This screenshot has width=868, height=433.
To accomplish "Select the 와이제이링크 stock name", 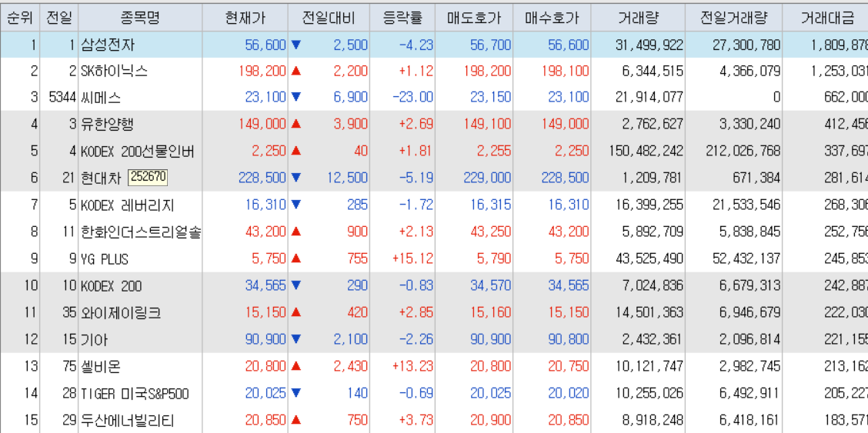I will point(121,313).
